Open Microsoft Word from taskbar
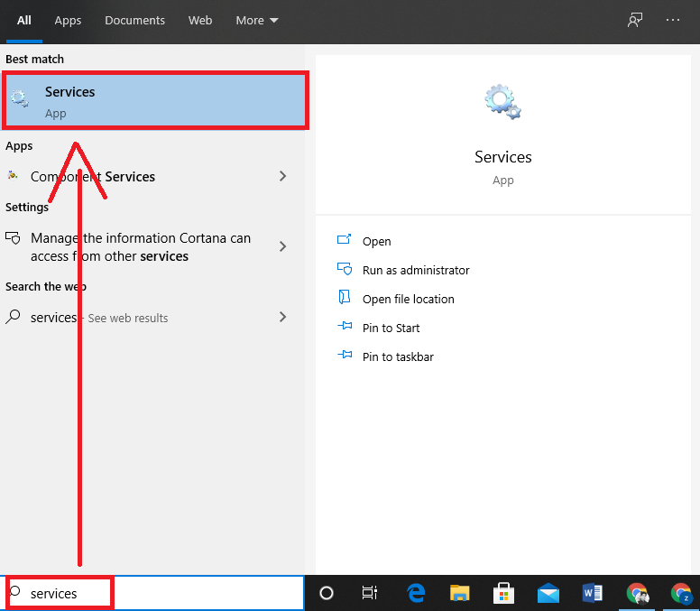The height and width of the screenshot is (611, 700). (x=593, y=593)
